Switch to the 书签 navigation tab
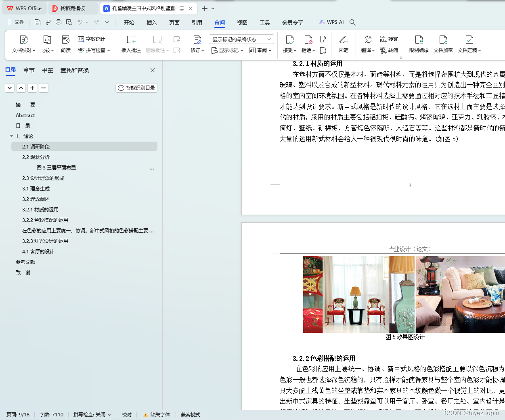Image resolution: width=505 pixels, height=420 pixels. (x=48, y=70)
